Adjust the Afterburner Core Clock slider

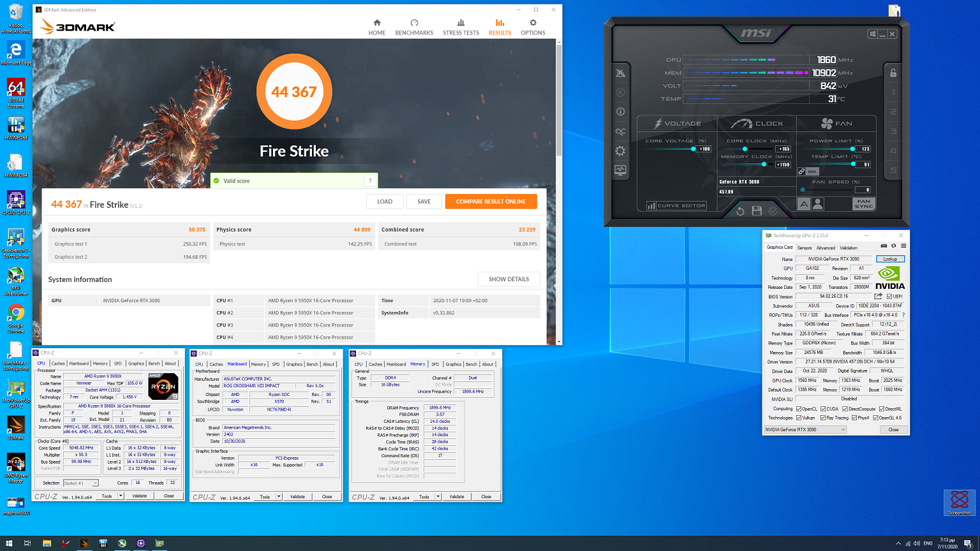pos(745,149)
